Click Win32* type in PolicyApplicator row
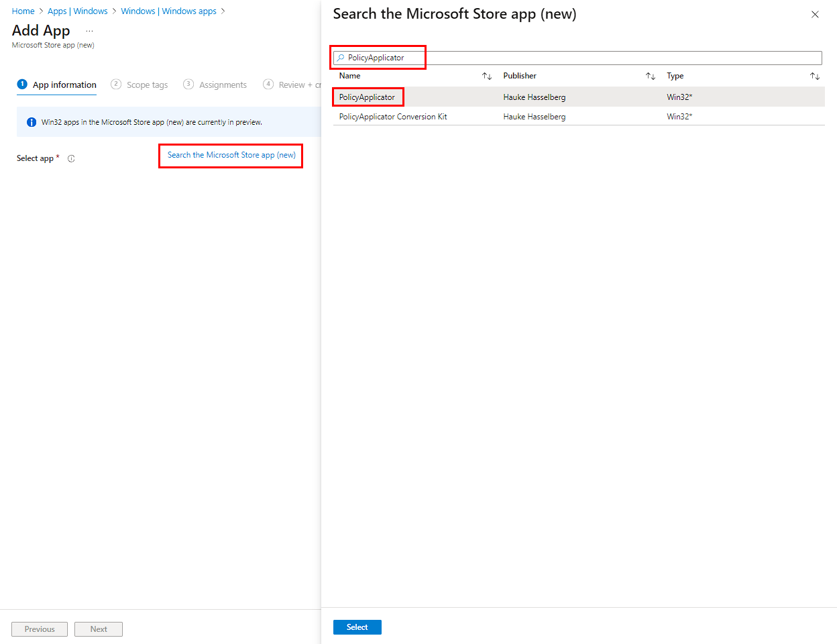This screenshot has width=837, height=644. (x=679, y=97)
